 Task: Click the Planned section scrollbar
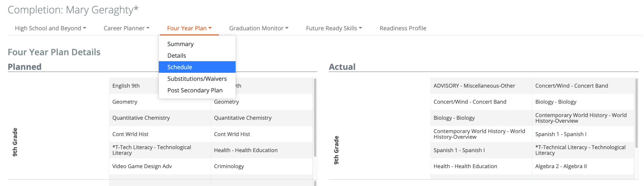pyautogui.click(x=315, y=118)
